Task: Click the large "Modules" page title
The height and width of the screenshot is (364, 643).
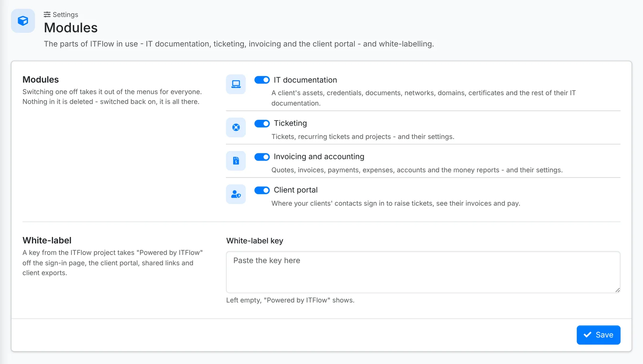Action: (x=71, y=28)
